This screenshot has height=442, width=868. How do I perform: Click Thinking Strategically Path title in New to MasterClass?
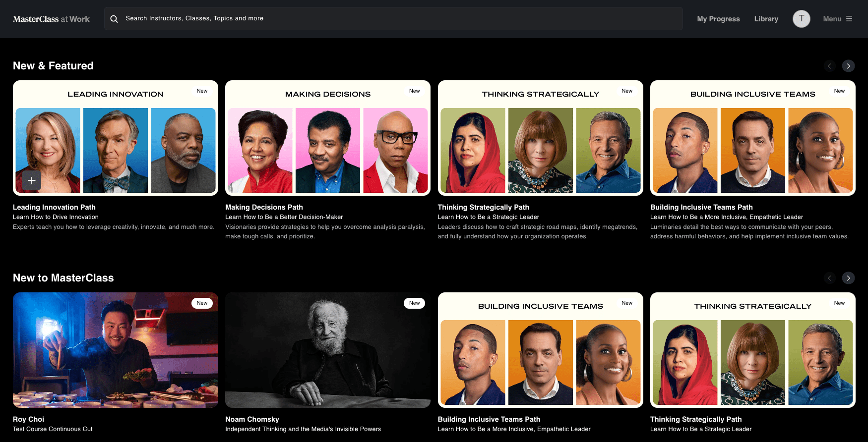point(696,419)
